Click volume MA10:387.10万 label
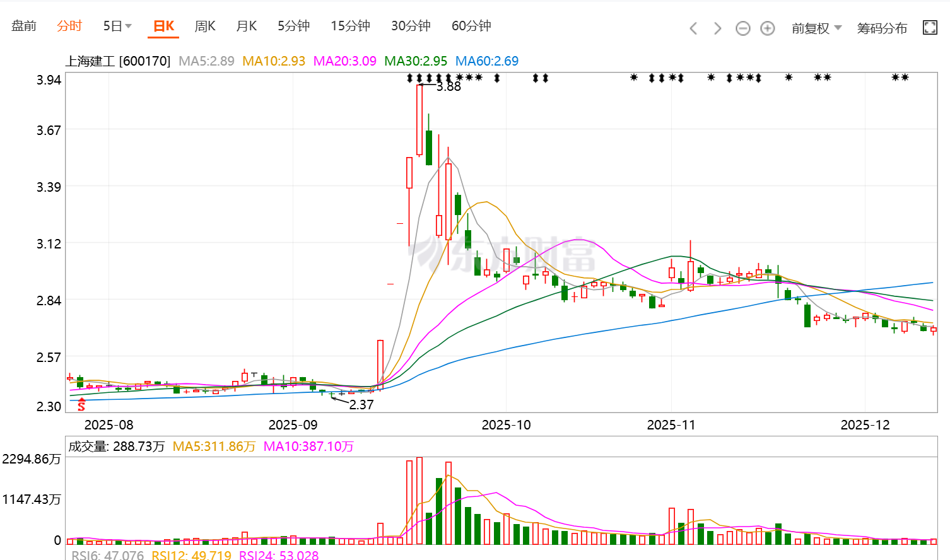 click(x=308, y=446)
